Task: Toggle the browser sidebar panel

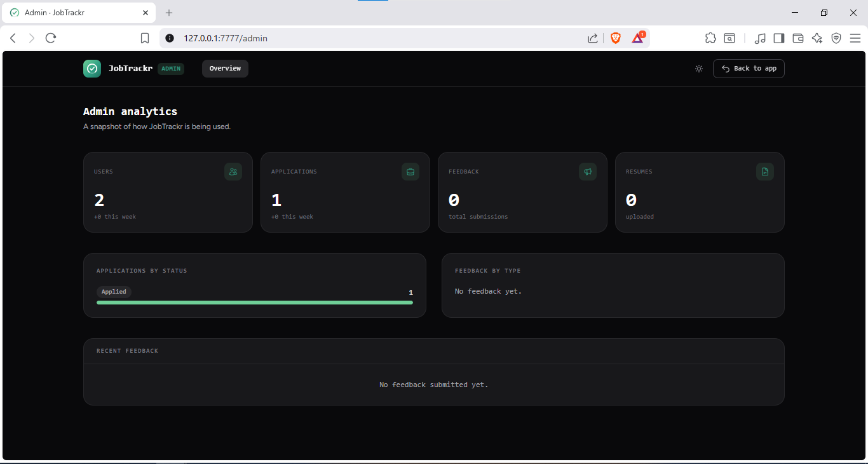Action: coord(779,38)
